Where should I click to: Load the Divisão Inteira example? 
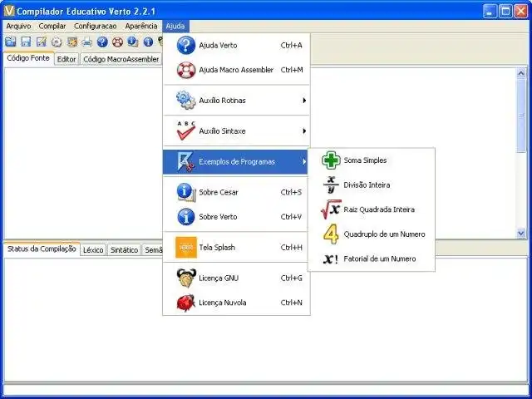tap(372, 185)
